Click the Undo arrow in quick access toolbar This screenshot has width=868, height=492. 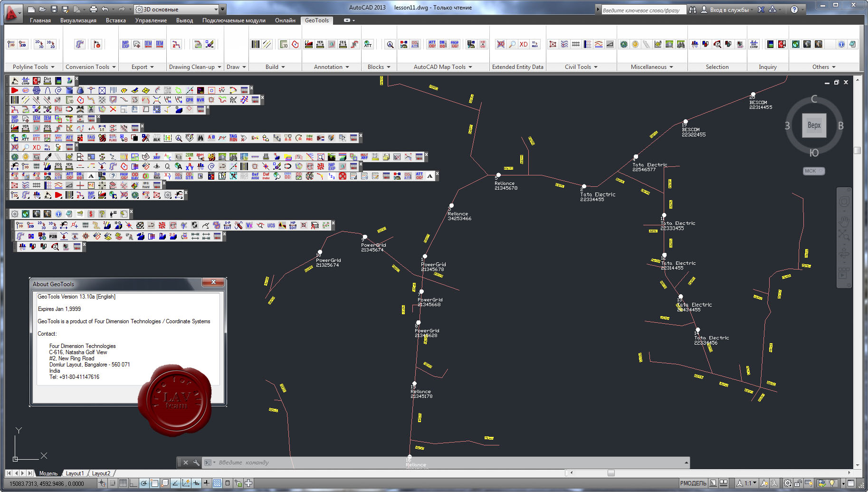(105, 9)
